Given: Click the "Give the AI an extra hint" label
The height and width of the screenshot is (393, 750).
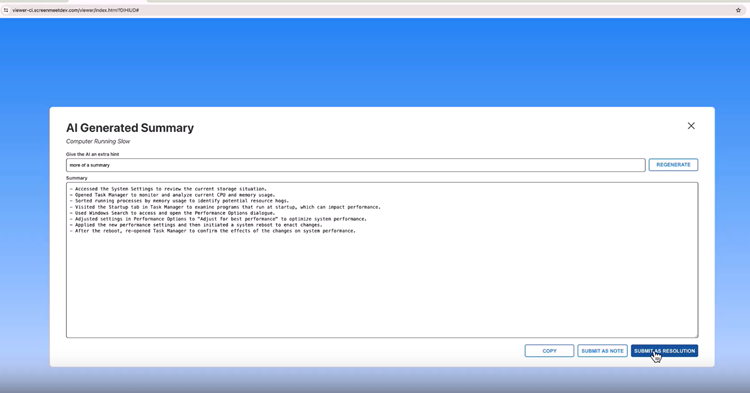Looking at the screenshot, I should (92, 154).
